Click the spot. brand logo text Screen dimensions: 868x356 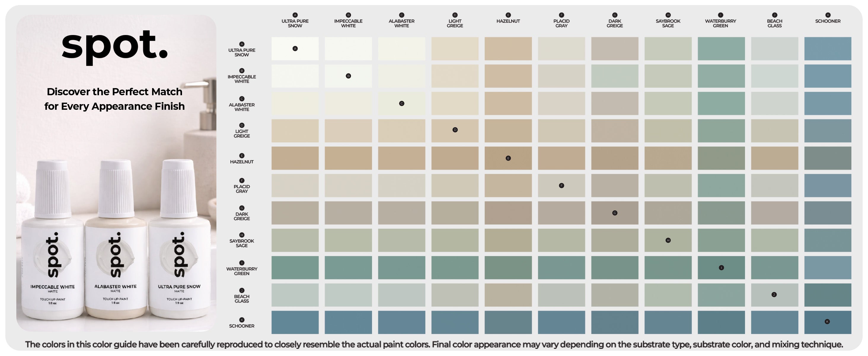[114, 45]
